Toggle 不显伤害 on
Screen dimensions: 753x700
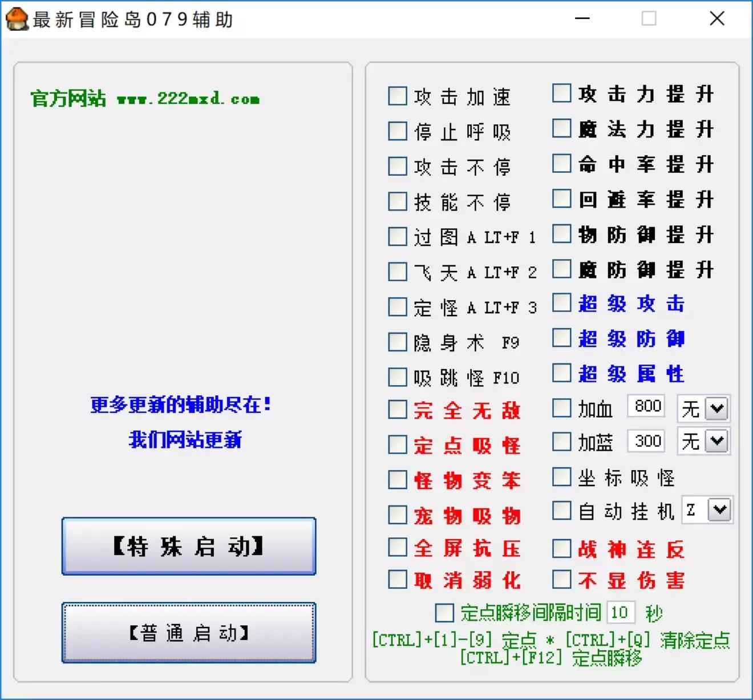(561, 580)
